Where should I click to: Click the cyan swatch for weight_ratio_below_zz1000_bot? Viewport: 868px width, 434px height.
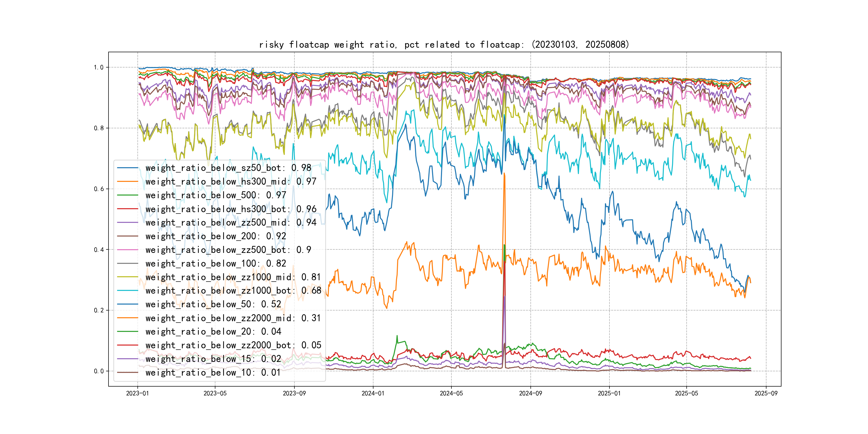pos(127,290)
